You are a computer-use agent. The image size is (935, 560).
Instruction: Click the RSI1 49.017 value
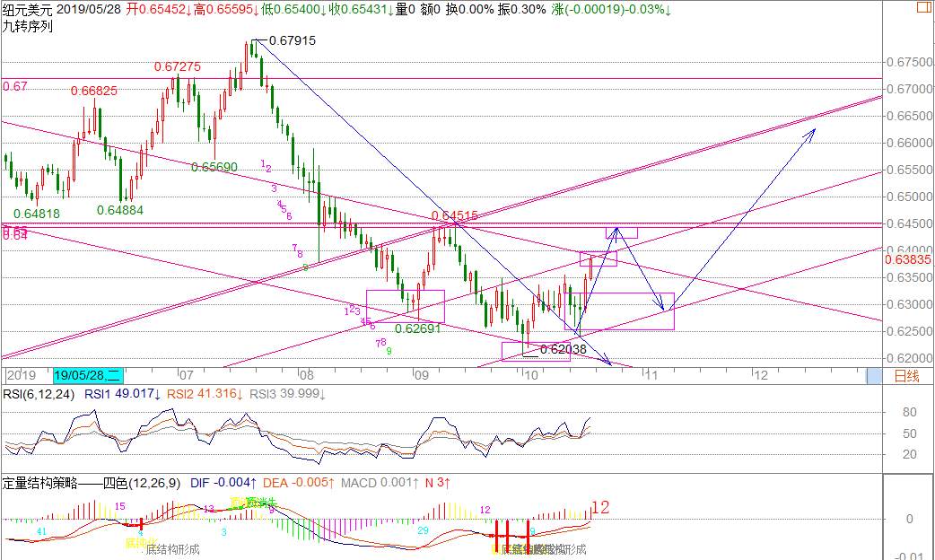click(x=122, y=394)
